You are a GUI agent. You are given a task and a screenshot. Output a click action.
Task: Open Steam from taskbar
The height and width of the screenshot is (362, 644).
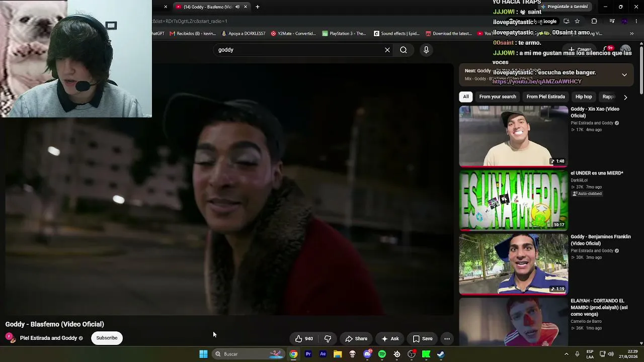pos(441,354)
